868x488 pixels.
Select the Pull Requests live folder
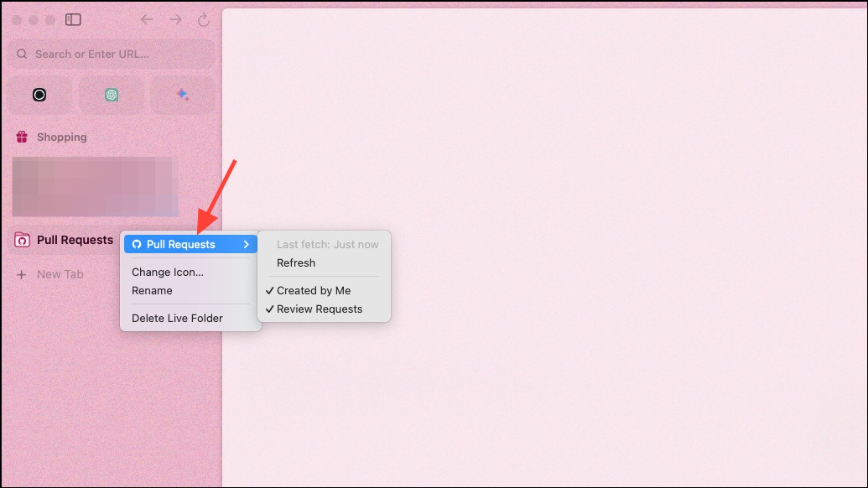pyautogui.click(x=75, y=240)
